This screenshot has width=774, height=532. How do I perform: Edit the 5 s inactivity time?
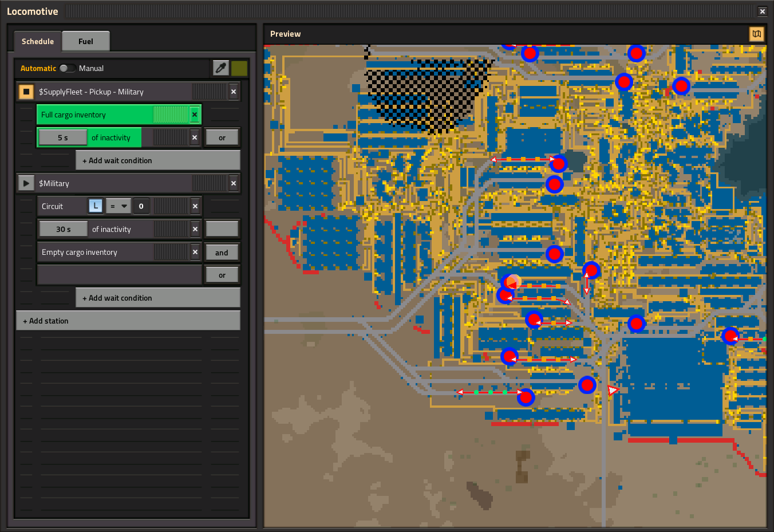pyautogui.click(x=63, y=137)
